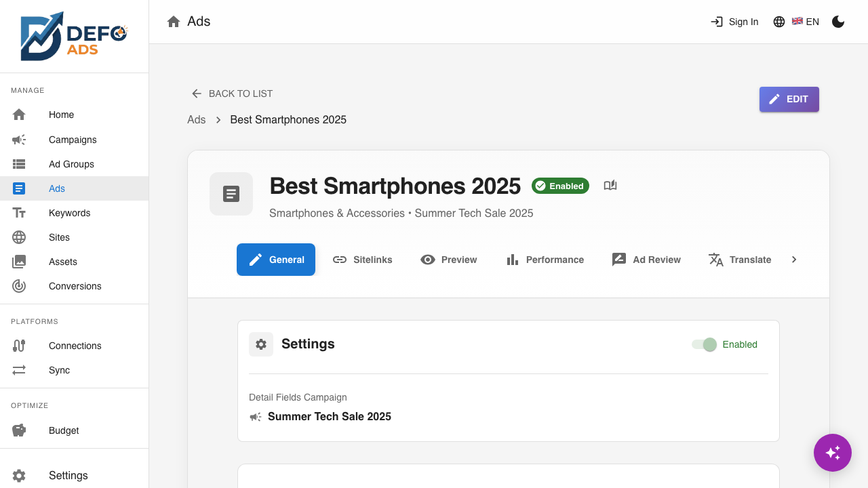Click the gear icon in the Settings card
The image size is (868, 488).
(261, 344)
